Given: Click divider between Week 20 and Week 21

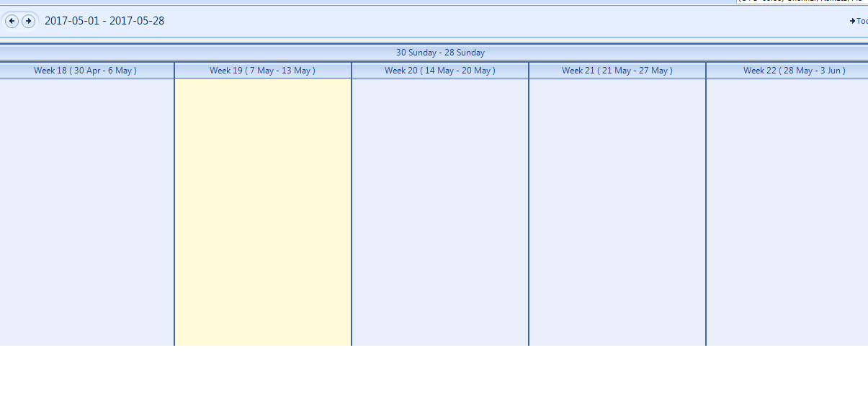Looking at the screenshot, I should point(529,212).
